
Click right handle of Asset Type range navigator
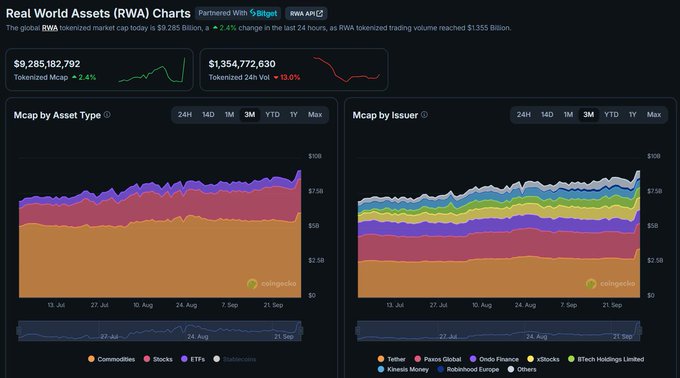(301, 331)
